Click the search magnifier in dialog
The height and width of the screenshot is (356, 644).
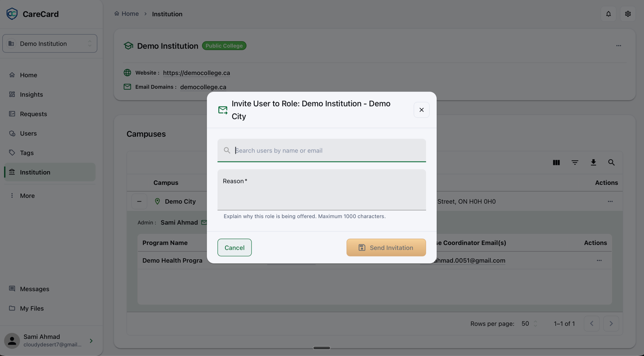[227, 150]
